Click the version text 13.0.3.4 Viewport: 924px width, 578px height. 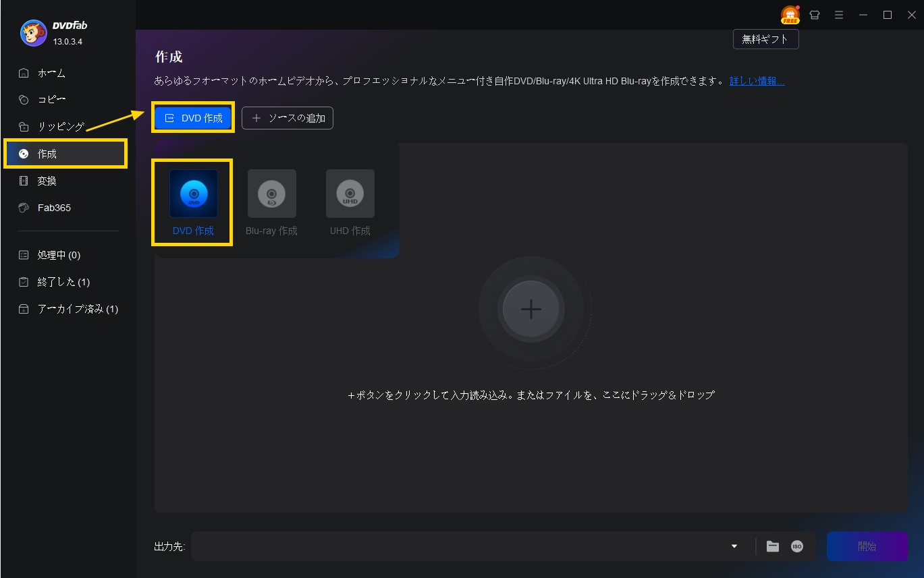click(x=68, y=42)
